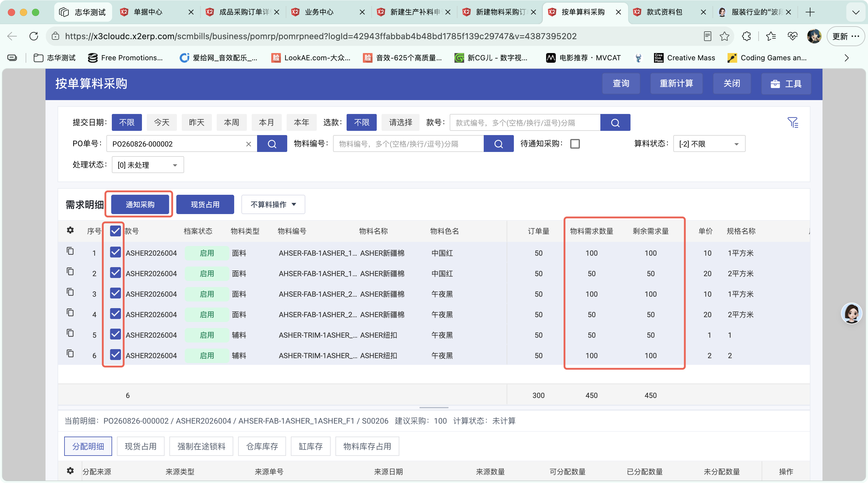The height and width of the screenshot is (483, 868).
Task: Select the 本月 date filter
Action: [x=266, y=122]
